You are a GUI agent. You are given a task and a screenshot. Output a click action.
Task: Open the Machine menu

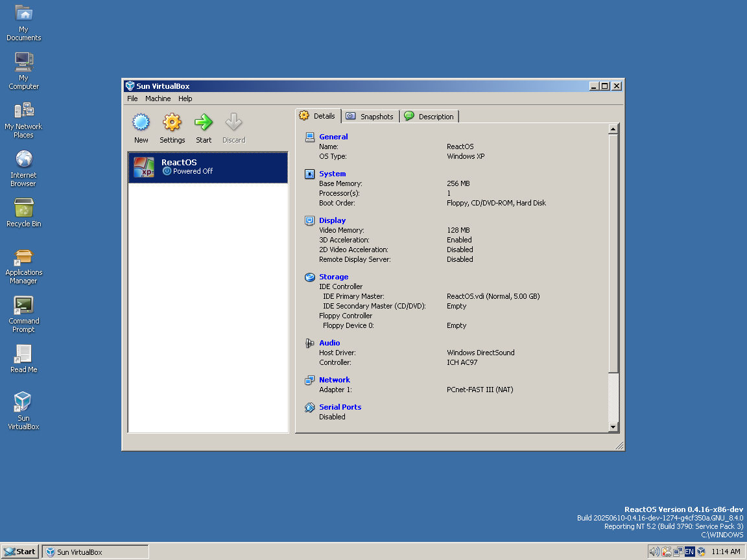tap(158, 99)
